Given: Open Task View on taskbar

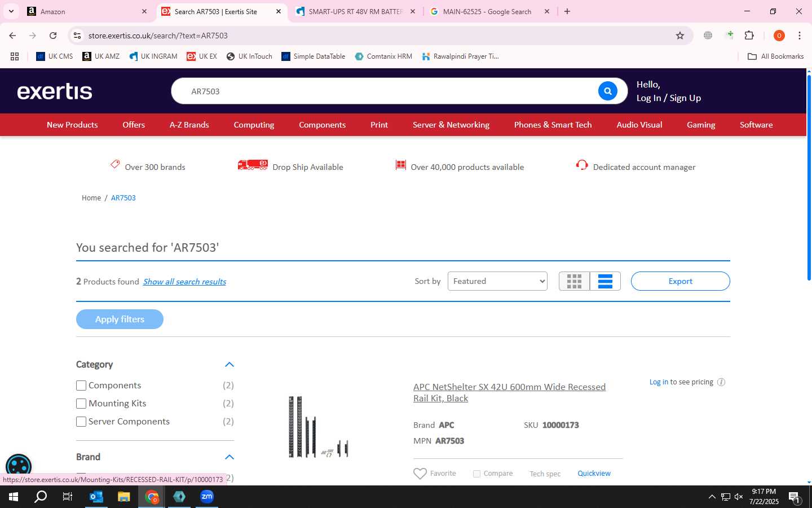Looking at the screenshot, I should 68,497.
